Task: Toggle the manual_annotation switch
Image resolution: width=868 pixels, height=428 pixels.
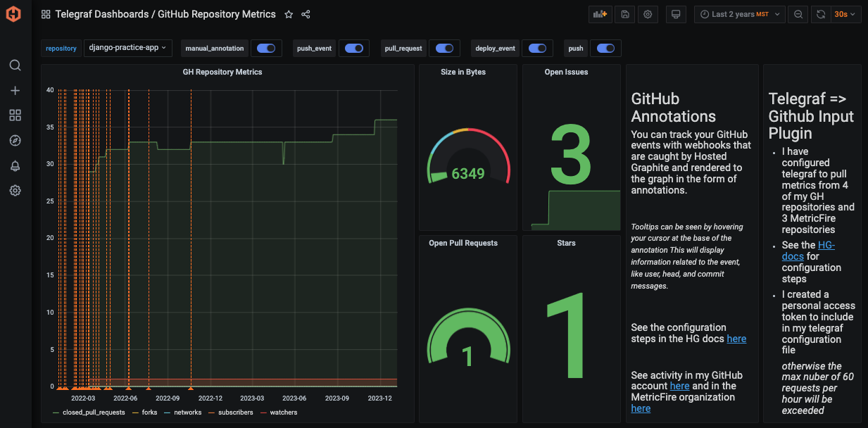Action: pyautogui.click(x=266, y=49)
